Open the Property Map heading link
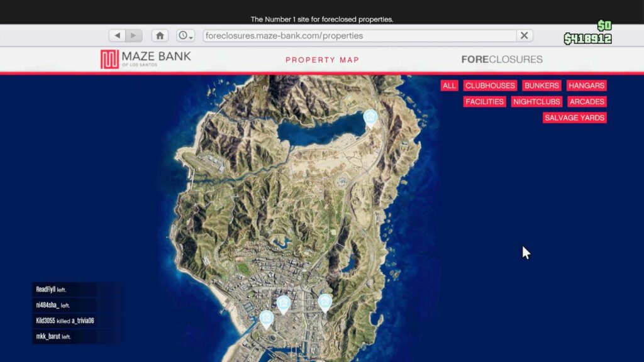This screenshot has height=362, width=644. (323, 60)
